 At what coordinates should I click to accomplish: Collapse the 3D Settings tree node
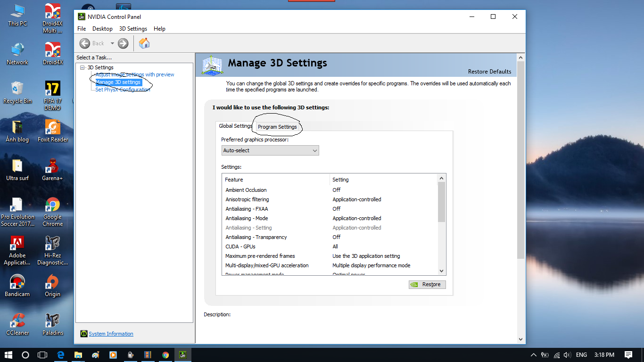tap(83, 67)
